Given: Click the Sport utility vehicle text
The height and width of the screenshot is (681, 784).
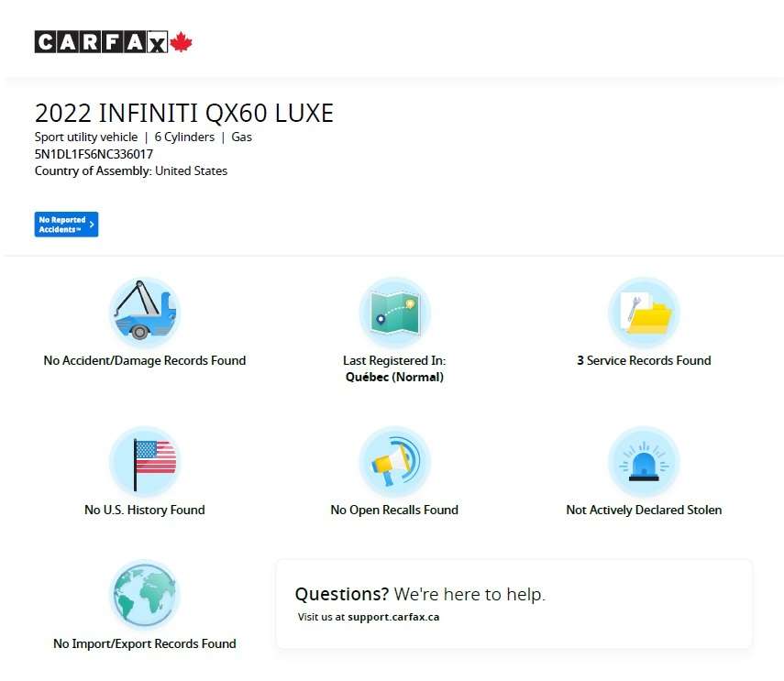Looking at the screenshot, I should 86,137.
